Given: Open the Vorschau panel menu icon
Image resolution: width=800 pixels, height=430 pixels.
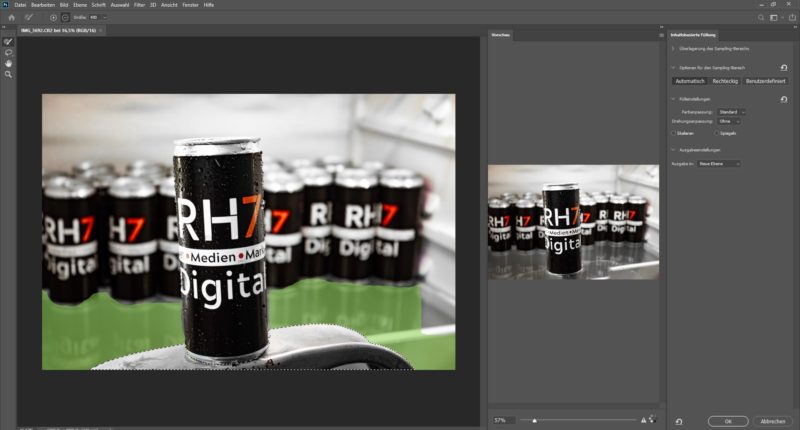Looking at the screenshot, I should pyautogui.click(x=661, y=35).
